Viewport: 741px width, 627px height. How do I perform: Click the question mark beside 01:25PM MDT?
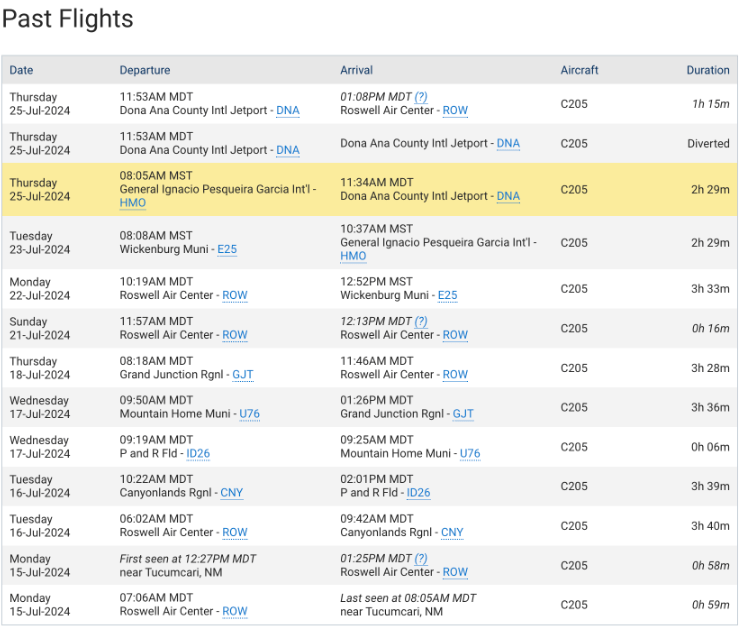point(421,558)
